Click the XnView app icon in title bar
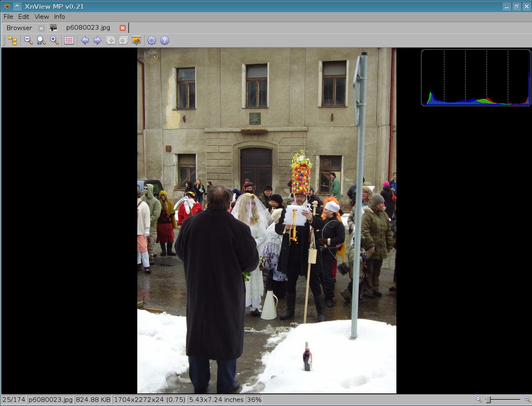The width and height of the screenshot is (532, 406). pos(7,6)
